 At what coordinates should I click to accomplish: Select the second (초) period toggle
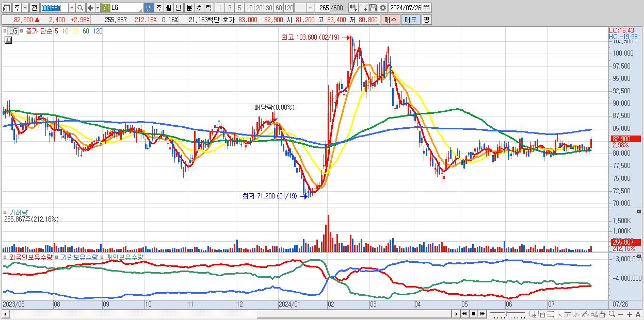pos(199,8)
